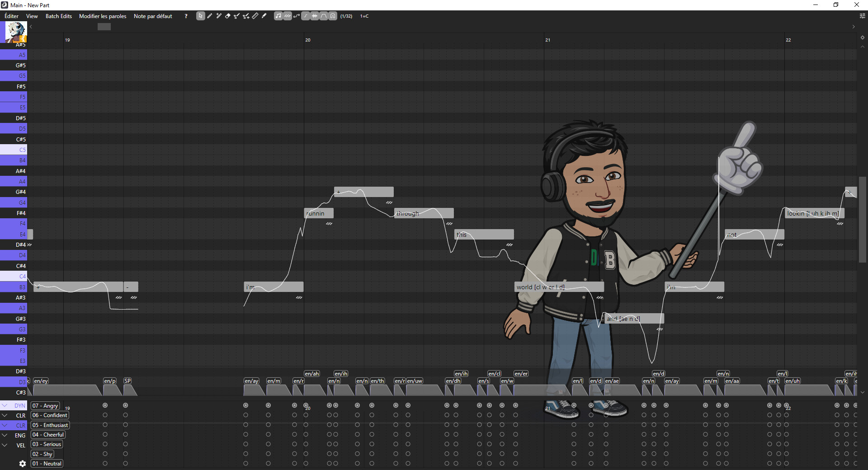Click the 01 - Neutral option label
The image size is (868, 470).
(47, 464)
